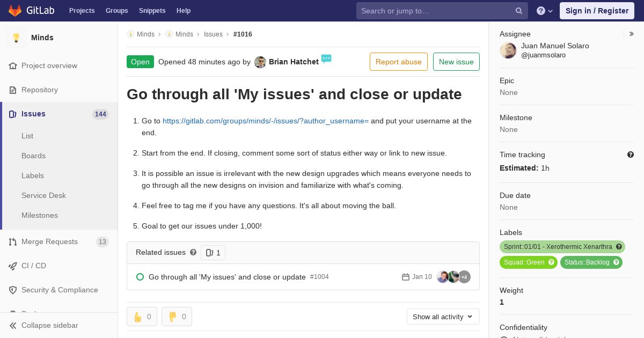Open related issue #1004 title link
This screenshot has height=338, width=644.
tap(227, 277)
